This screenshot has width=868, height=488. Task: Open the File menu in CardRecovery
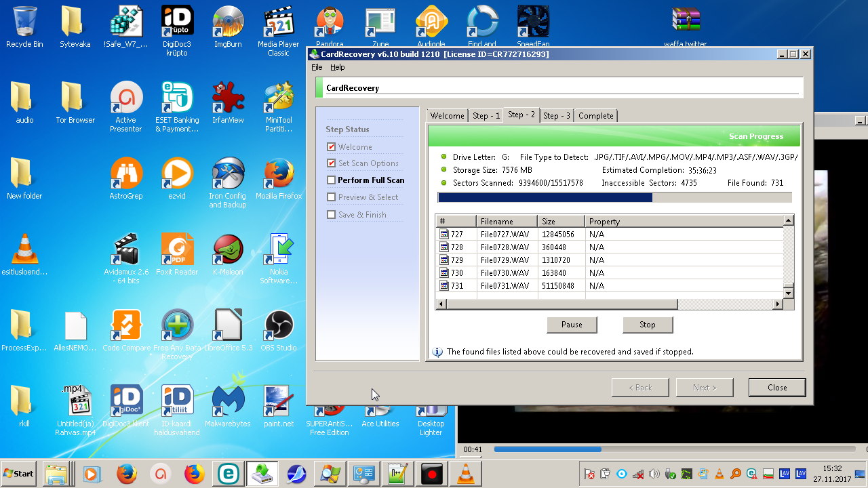point(317,67)
